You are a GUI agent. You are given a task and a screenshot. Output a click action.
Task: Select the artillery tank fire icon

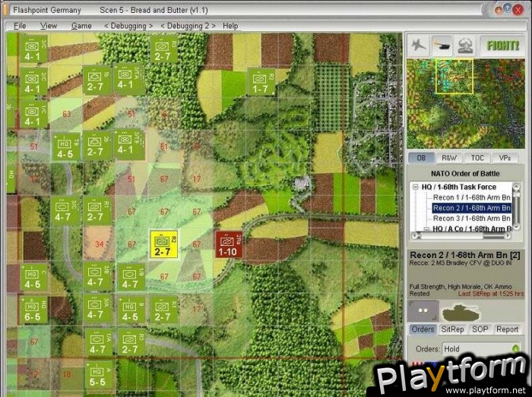tap(442, 45)
